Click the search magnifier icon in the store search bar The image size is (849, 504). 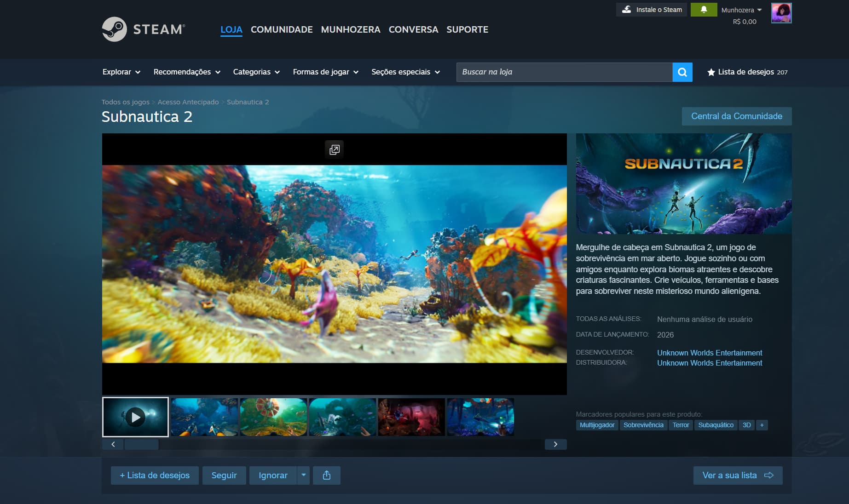click(x=682, y=72)
